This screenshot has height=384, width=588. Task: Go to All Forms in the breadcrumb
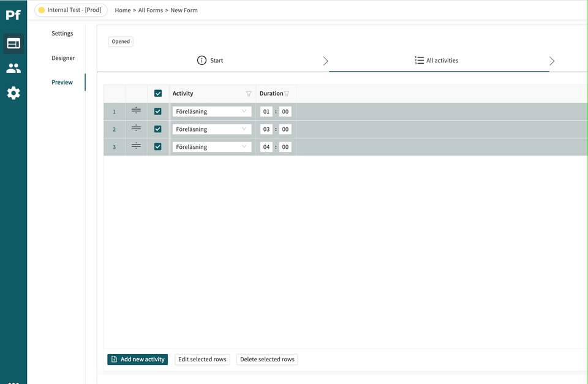point(151,10)
